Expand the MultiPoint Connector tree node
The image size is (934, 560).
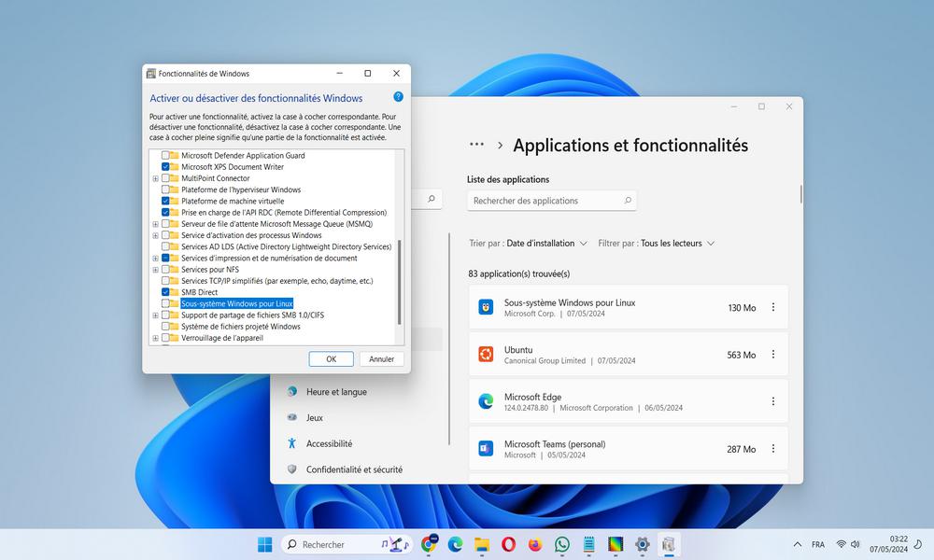coord(155,178)
